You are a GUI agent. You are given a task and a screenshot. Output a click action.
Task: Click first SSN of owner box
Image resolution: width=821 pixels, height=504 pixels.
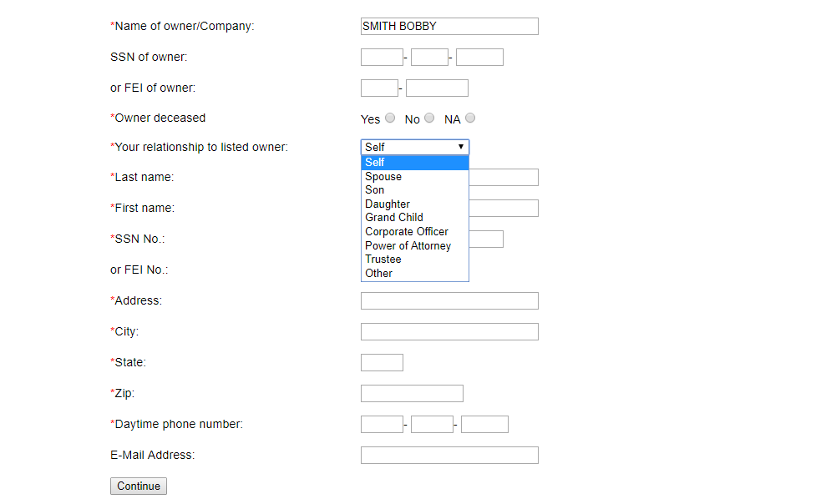[x=382, y=58]
